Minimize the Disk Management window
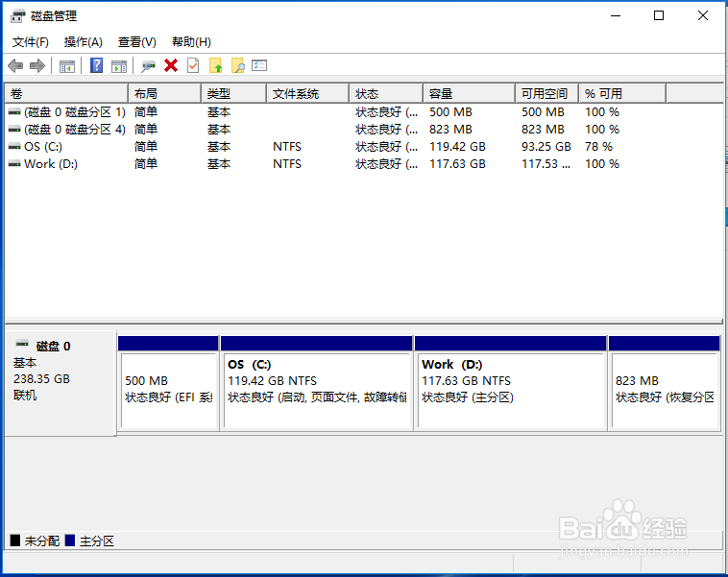This screenshot has height=577, width=728. 616,15
